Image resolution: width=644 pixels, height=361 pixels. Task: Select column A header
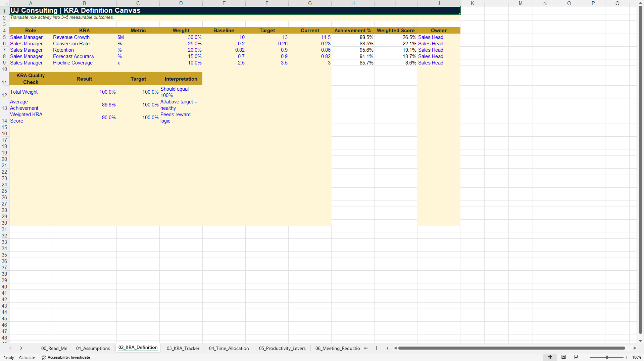point(31,3)
